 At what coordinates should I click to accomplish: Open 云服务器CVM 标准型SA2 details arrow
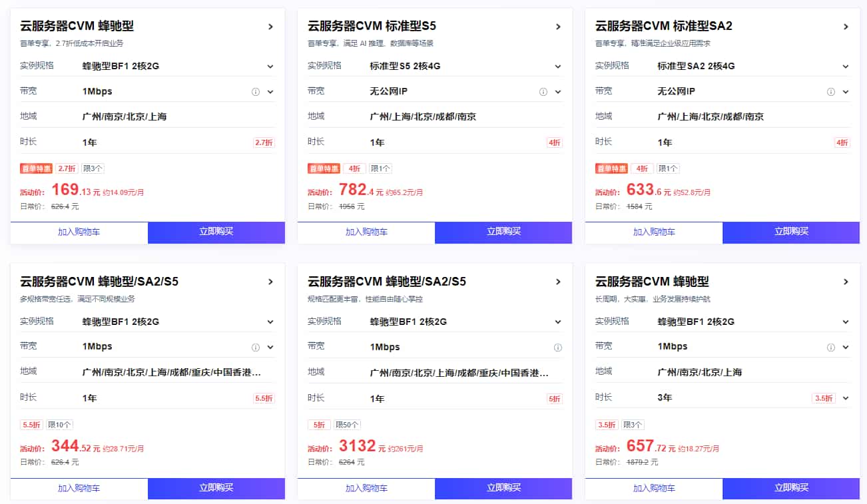846,27
